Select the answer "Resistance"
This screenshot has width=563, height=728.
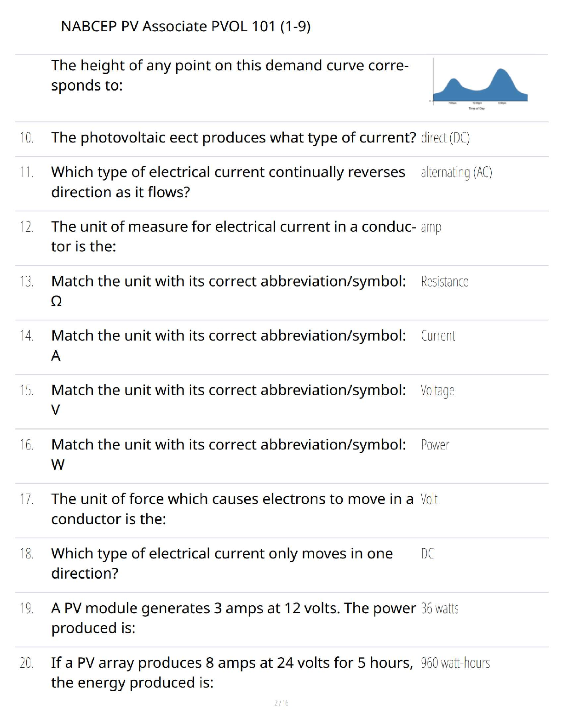coord(444,281)
